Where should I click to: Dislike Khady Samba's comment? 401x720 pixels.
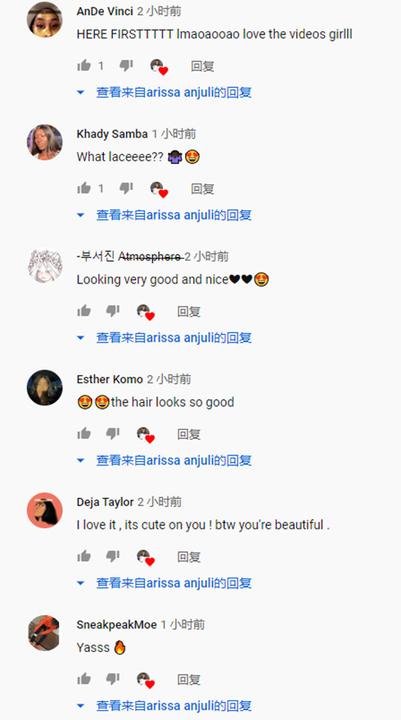[126, 188]
